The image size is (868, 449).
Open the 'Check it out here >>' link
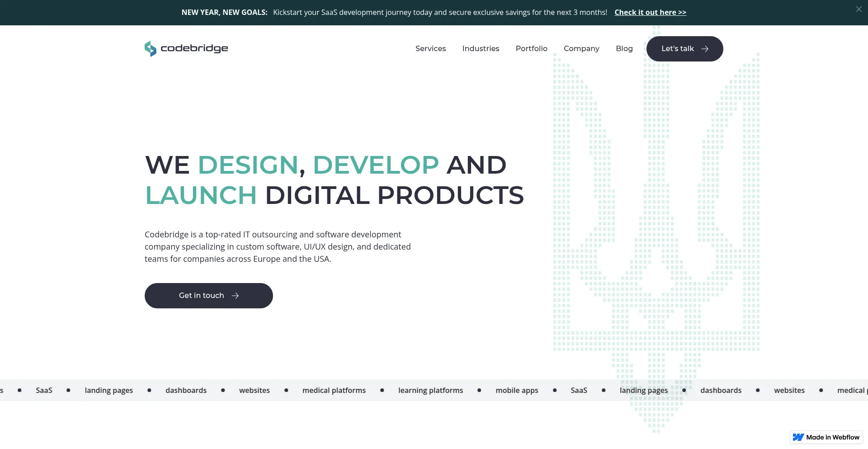pyautogui.click(x=651, y=12)
